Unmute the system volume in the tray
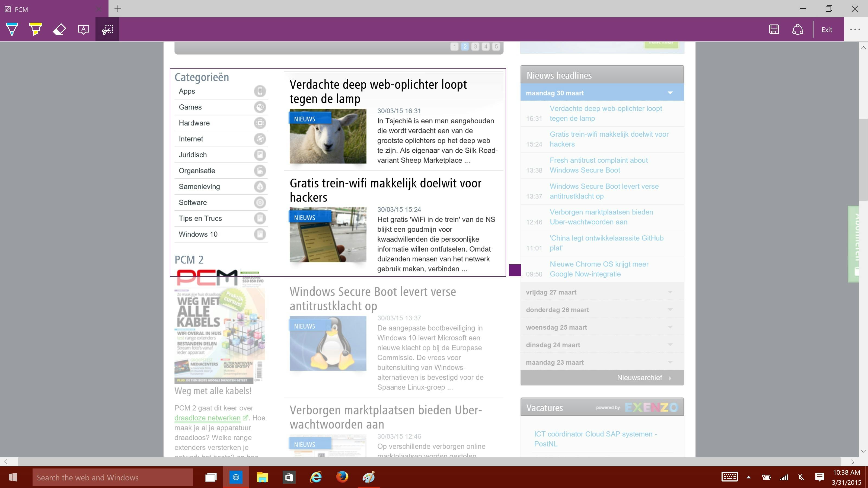The width and height of the screenshot is (868, 488). coord(801,477)
